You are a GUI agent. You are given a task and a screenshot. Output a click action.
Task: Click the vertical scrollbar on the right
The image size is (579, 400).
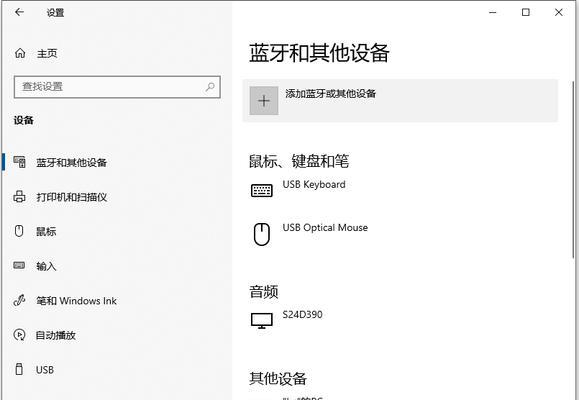point(573,170)
